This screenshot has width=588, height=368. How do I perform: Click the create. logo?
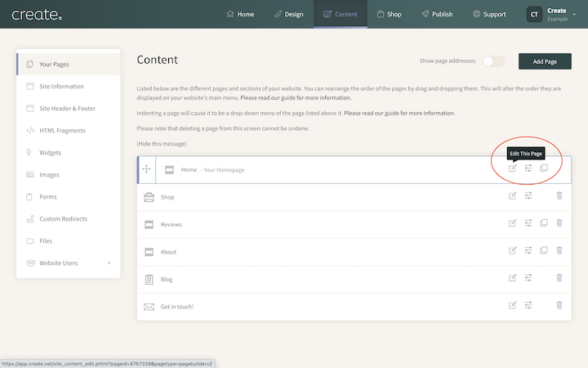37,15
